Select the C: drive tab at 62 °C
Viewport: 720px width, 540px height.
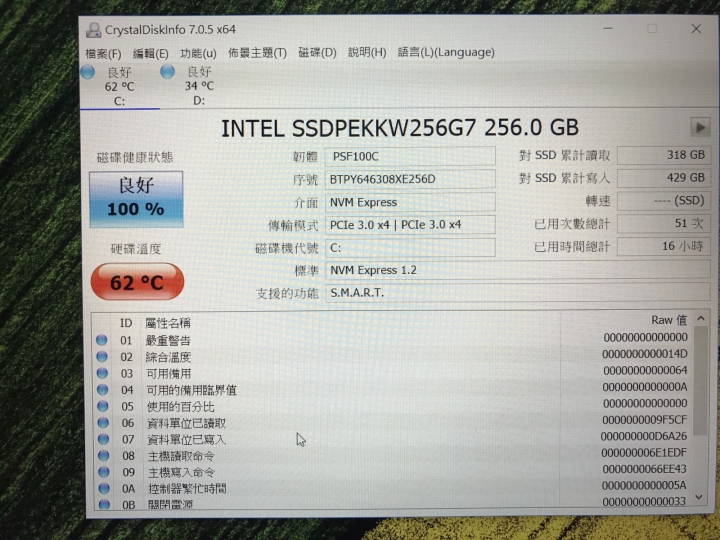(119, 86)
